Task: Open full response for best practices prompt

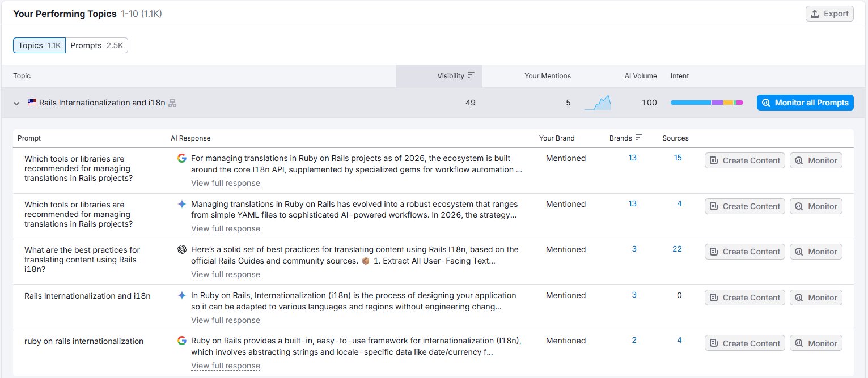Action: (226, 274)
